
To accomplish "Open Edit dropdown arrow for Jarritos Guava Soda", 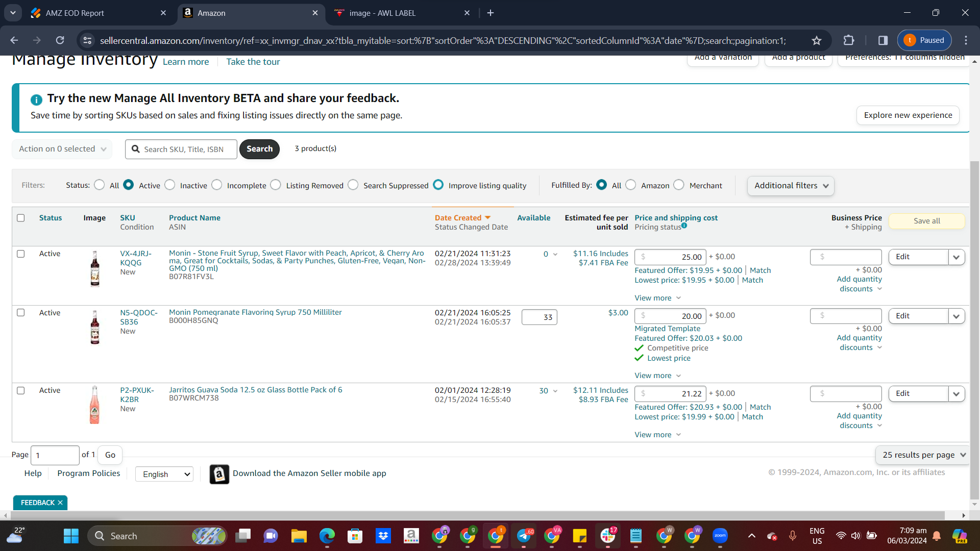I will (956, 394).
